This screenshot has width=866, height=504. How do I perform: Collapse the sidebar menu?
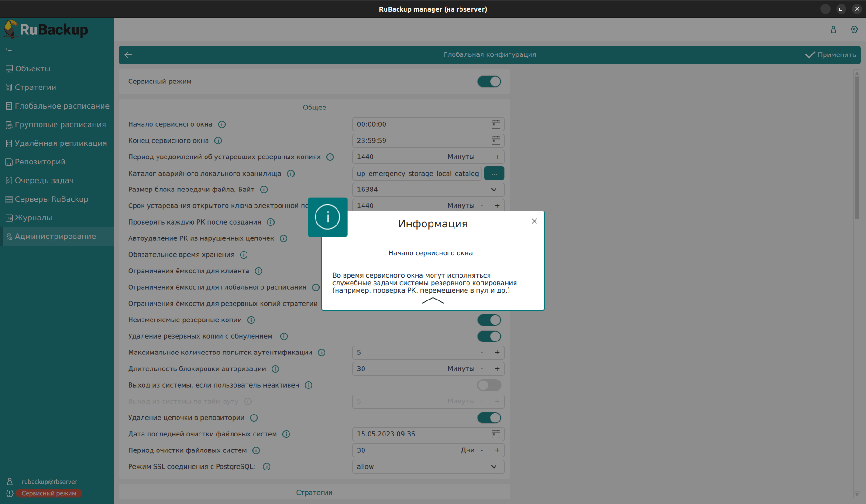click(9, 50)
